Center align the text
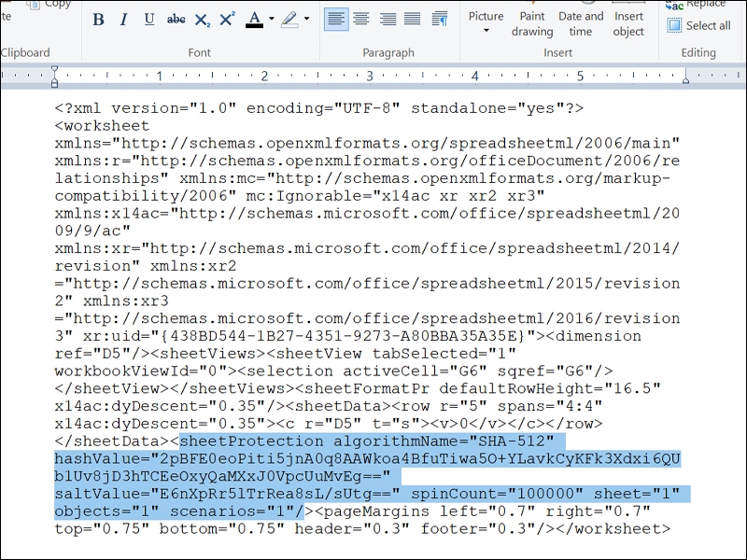The width and height of the screenshot is (747, 560). (x=361, y=20)
